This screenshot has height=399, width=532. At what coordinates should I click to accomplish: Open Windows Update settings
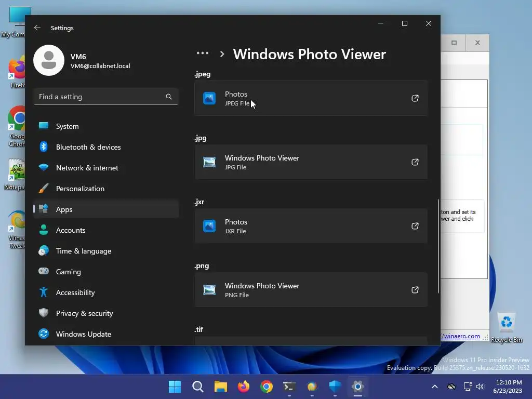(106, 334)
